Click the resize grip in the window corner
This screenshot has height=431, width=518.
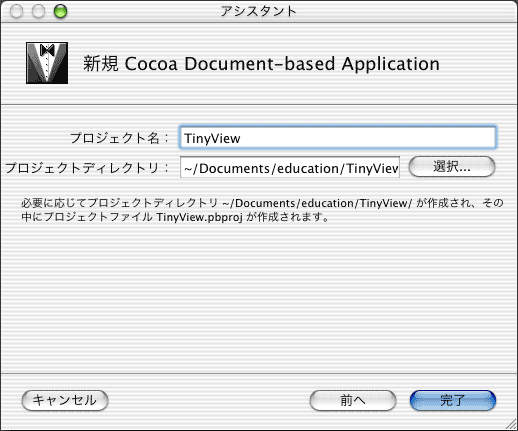tap(510, 424)
